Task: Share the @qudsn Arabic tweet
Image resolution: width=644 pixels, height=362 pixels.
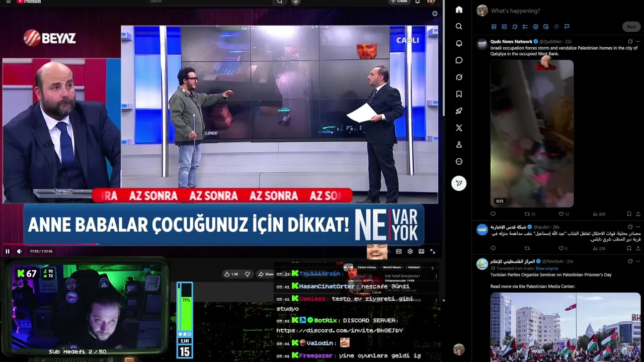Action: point(638,248)
